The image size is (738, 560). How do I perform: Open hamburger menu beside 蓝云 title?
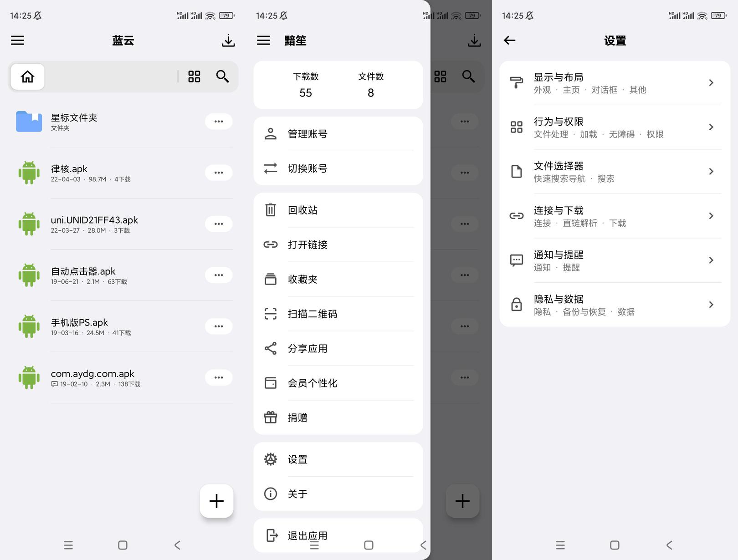coord(17,41)
